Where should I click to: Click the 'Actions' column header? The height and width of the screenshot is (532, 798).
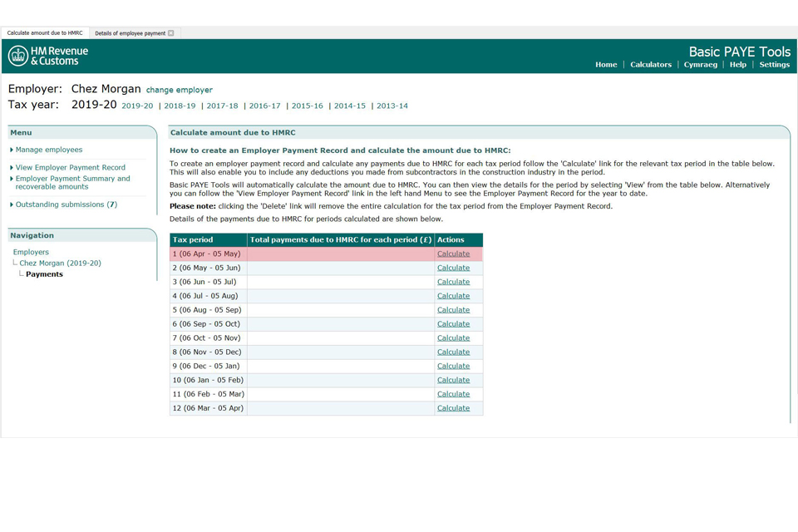[459, 239]
